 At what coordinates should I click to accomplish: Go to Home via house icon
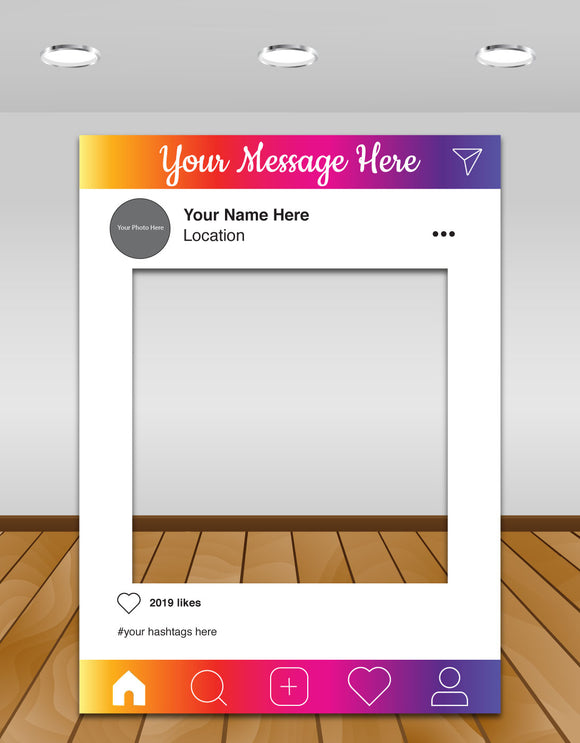[129, 688]
